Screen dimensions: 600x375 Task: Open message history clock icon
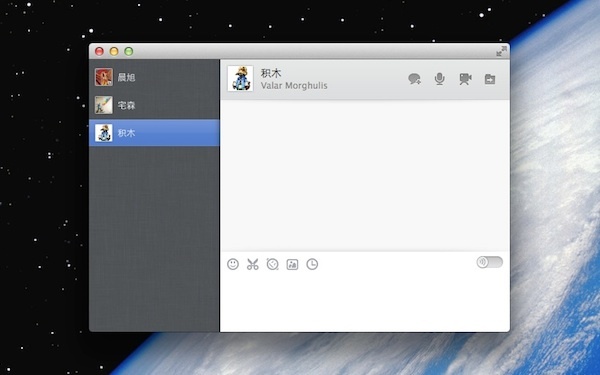coord(312,264)
